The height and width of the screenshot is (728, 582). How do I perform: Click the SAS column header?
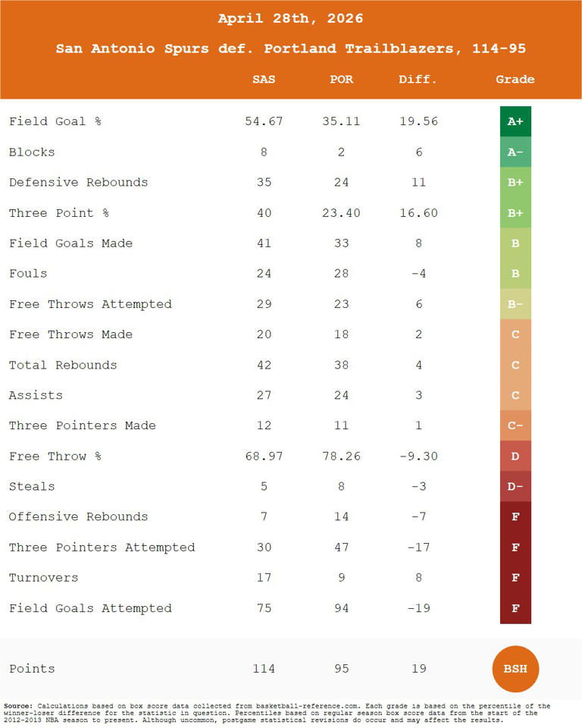click(264, 80)
